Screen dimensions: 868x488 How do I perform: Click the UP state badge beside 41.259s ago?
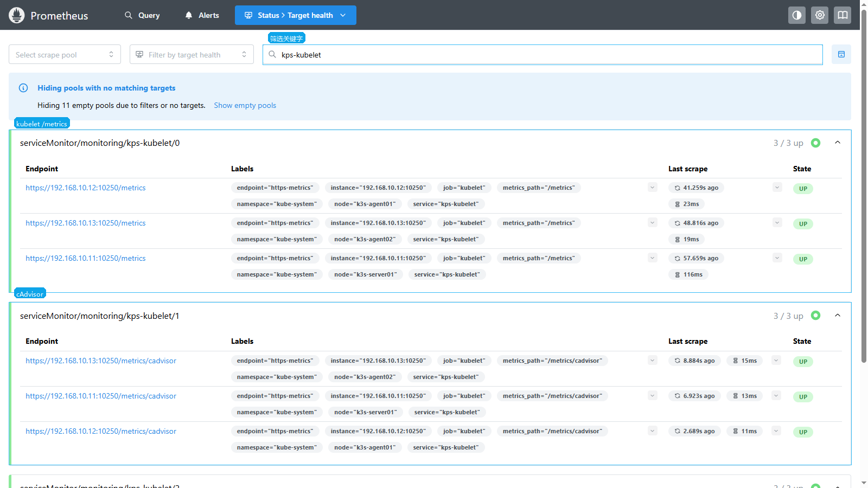pos(803,189)
